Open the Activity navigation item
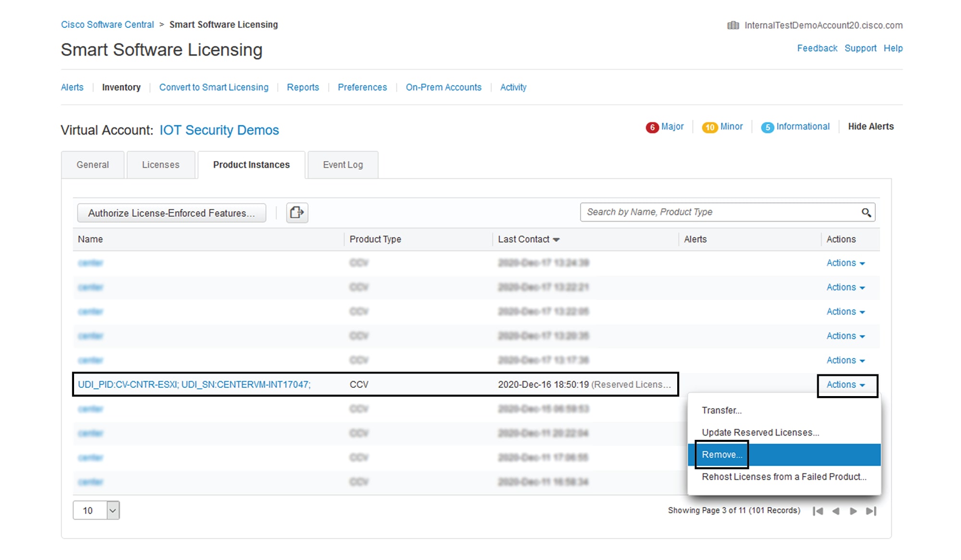This screenshot has width=961, height=560. coord(513,87)
